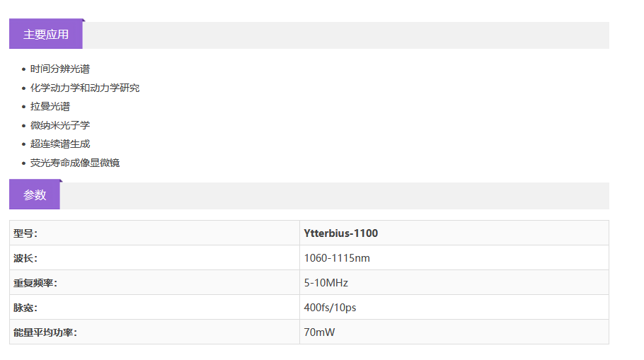Click the 参数 purple section tab
Image resolution: width=644 pixels, height=360 pixels.
35,195
